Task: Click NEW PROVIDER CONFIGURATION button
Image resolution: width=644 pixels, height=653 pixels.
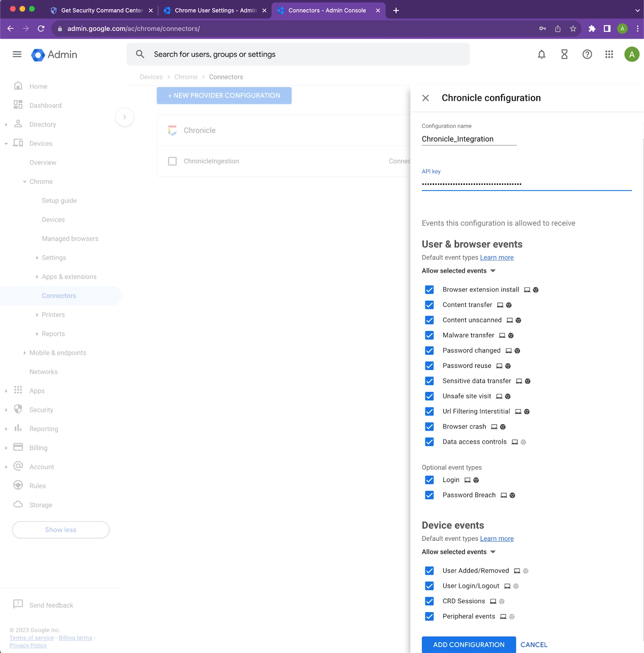Action: click(224, 96)
